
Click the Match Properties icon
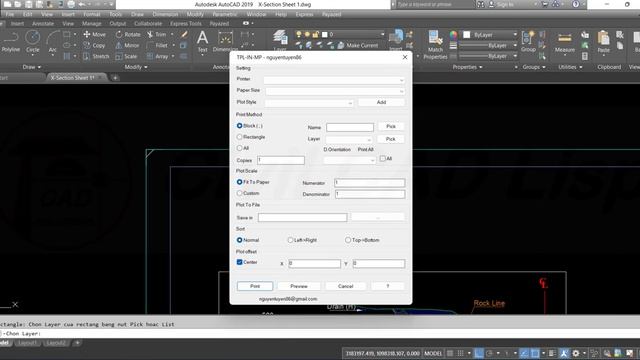pyautogui.click(x=435, y=44)
